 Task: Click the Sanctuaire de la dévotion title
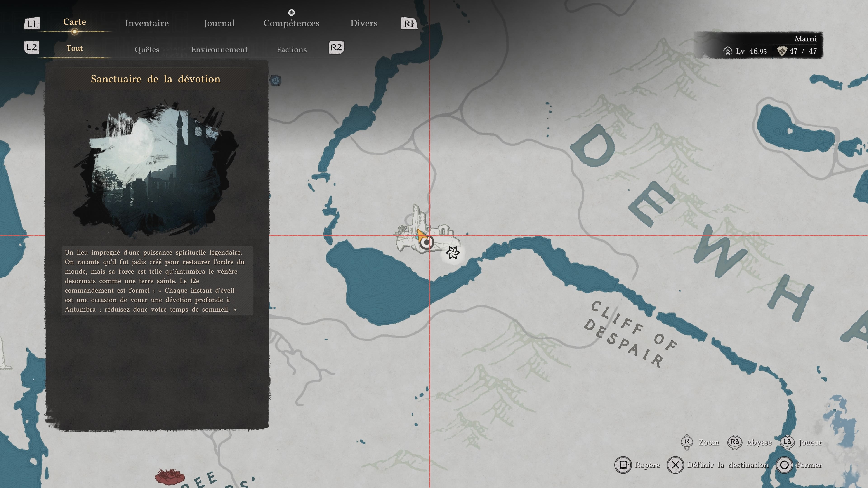pyautogui.click(x=156, y=79)
